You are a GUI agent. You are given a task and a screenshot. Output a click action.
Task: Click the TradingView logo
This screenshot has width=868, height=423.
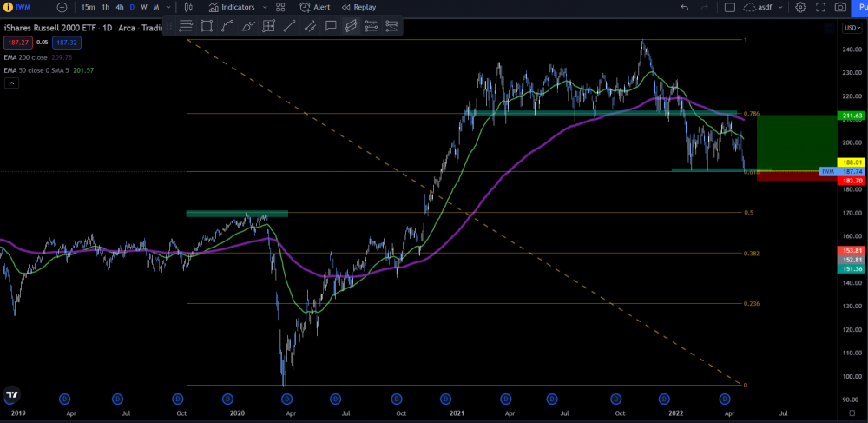[11, 394]
